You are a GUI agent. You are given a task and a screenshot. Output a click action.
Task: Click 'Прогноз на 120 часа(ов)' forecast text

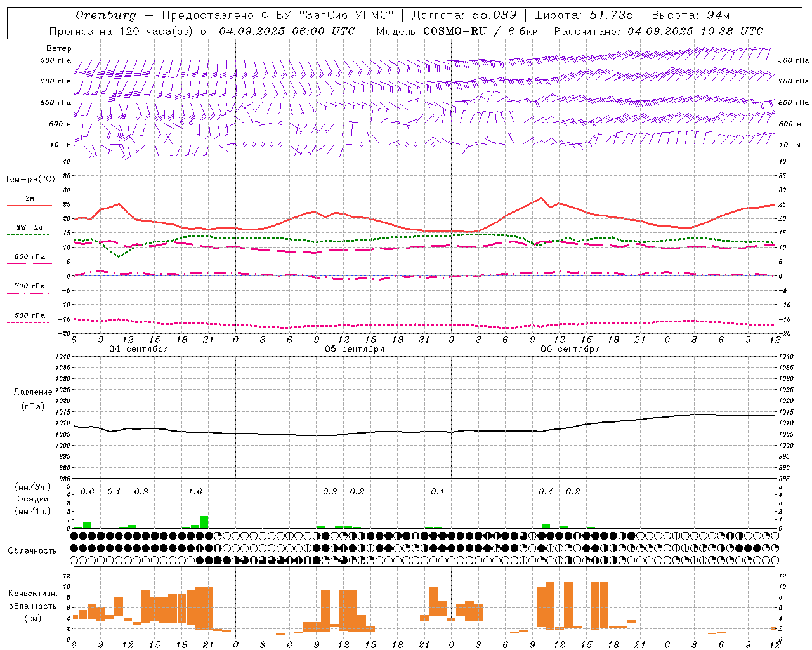[x=122, y=31]
